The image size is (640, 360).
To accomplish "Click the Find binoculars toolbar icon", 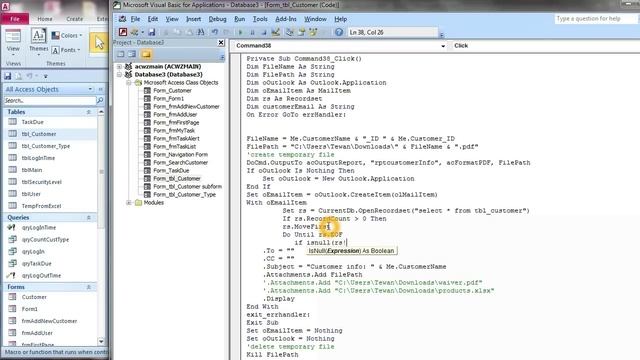I will (x=201, y=32).
